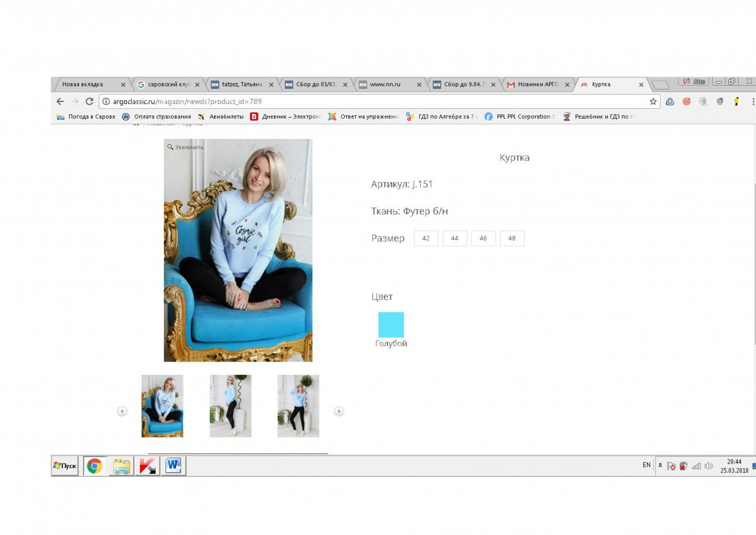Click the volume speaker tray icon
This screenshot has height=535, width=756.
point(708,466)
